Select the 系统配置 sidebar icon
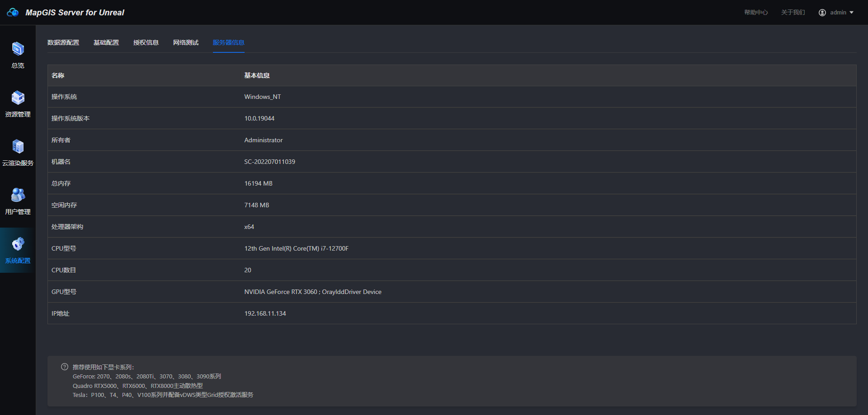The width and height of the screenshot is (868, 415). click(x=18, y=243)
